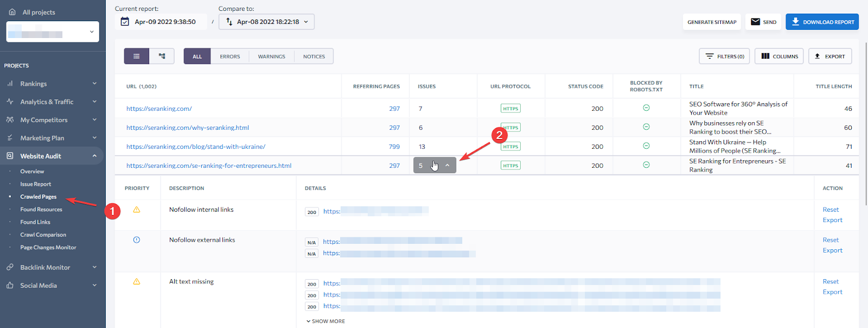Export the Nofollow external links issue

pos(833,250)
